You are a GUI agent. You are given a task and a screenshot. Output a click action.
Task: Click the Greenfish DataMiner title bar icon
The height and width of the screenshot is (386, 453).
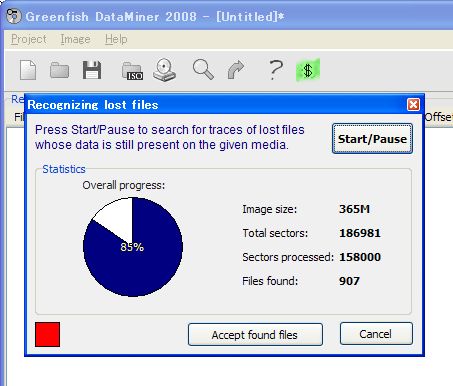point(13,16)
